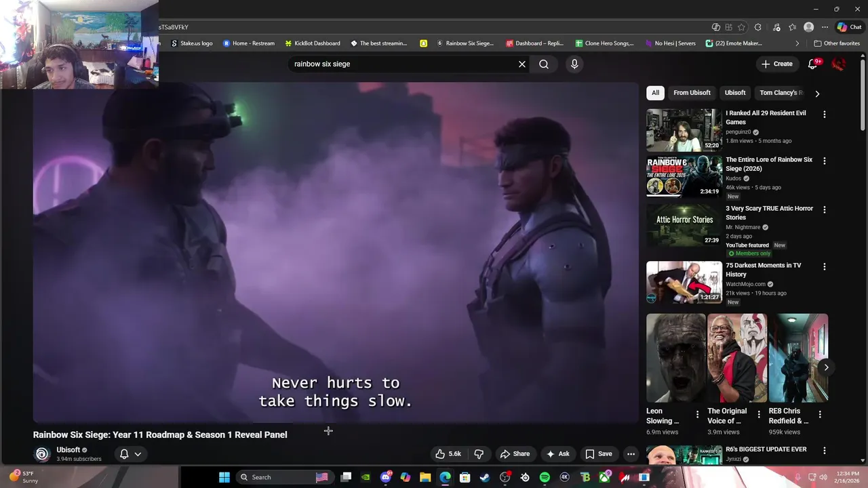Open more actions ellipsis under the video
Screen dimensions: 868x488
631,454
